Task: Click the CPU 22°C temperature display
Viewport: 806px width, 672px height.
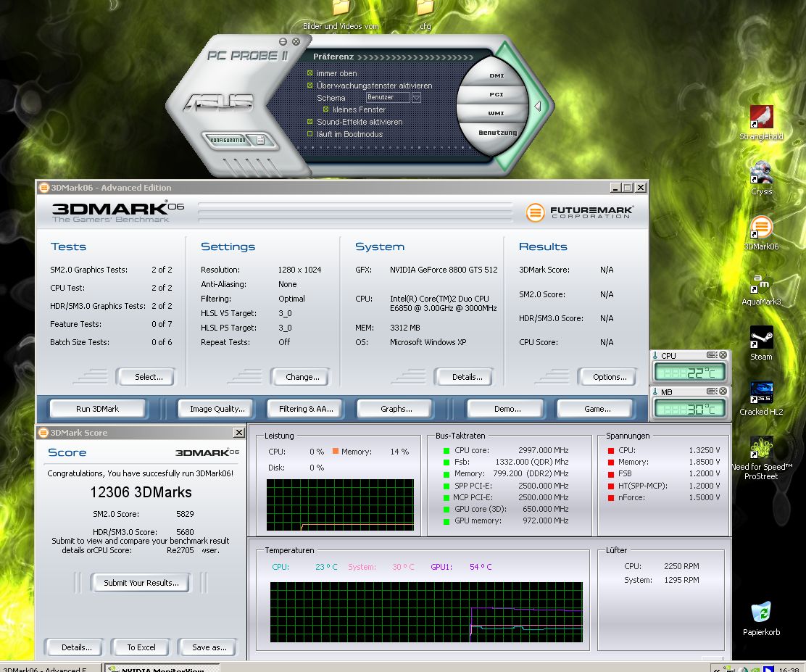Action: (689, 373)
